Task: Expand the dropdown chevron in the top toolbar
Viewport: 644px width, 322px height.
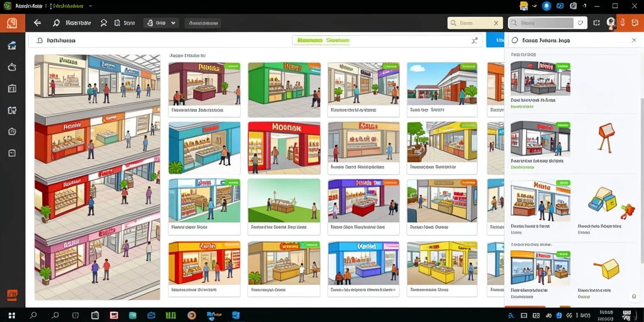Action: (174, 23)
